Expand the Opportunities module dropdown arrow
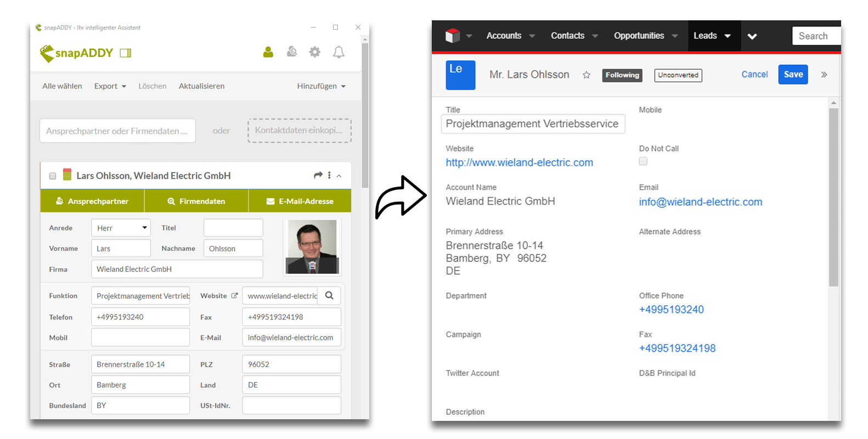868x439 pixels. click(675, 36)
